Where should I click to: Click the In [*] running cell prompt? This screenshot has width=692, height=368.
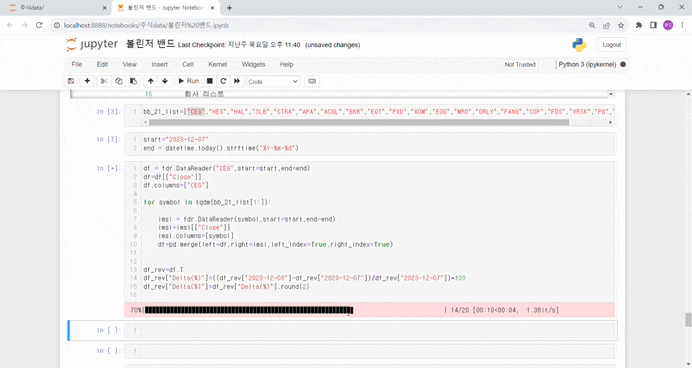pos(108,168)
